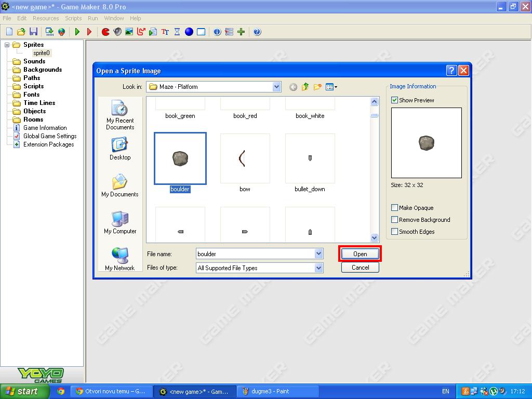Viewport: 532px width, 399px height.
Task: Open the Resources menu
Action: tap(46, 18)
